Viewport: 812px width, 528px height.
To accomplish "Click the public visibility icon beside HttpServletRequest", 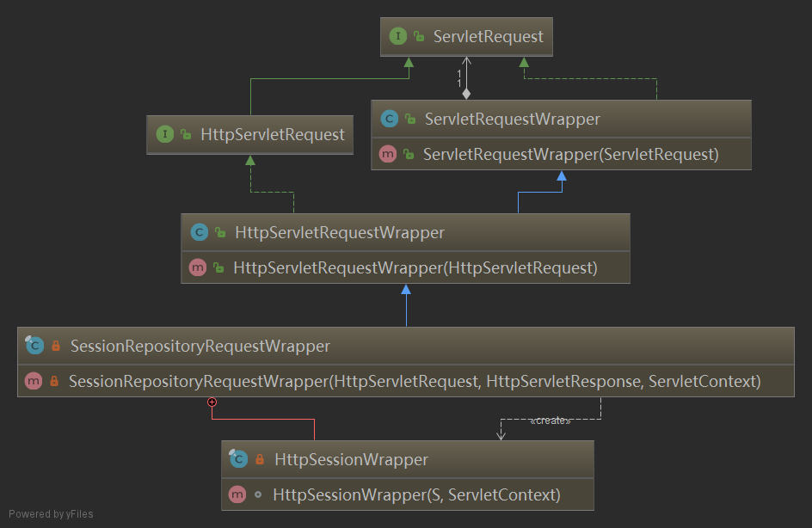I will point(186,135).
